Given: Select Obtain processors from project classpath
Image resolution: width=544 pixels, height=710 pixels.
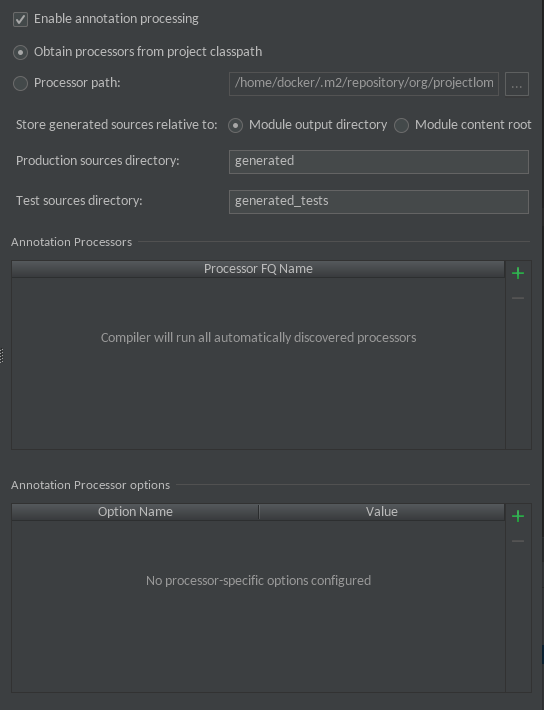Looking at the screenshot, I should 20,53.
